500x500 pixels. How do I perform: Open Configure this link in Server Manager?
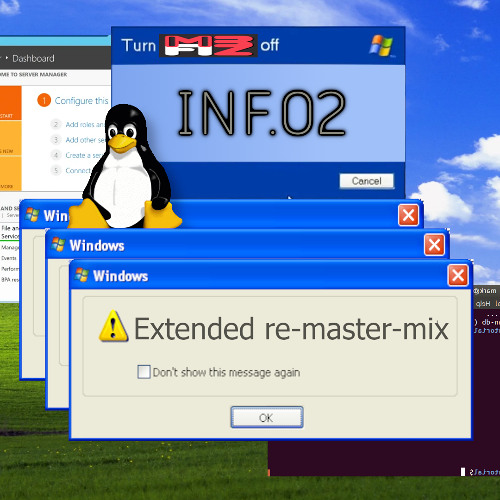point(81,101)
